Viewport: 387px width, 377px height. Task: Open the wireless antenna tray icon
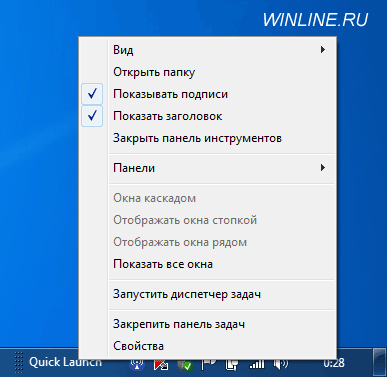137,365
